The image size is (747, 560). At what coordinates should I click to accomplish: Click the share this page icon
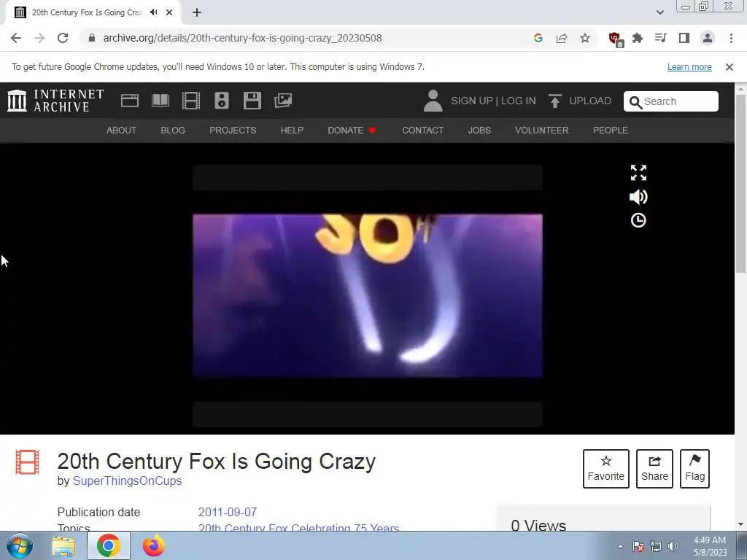[562, 38]
